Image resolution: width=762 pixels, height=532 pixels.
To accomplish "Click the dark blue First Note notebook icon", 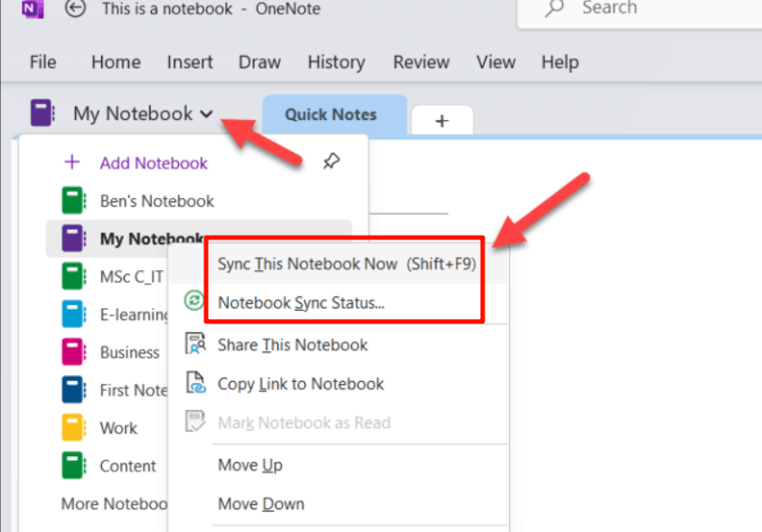I will point(74,390).
